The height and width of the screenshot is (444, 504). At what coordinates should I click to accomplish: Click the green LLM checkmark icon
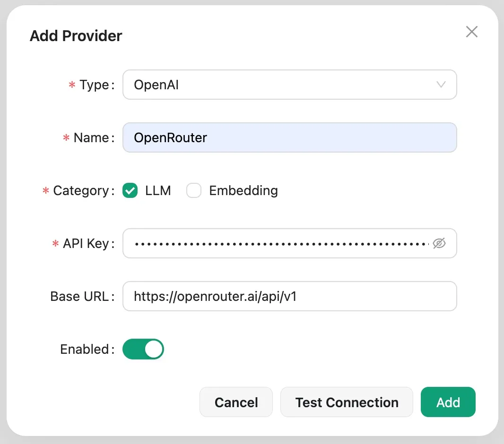point(130,190)
